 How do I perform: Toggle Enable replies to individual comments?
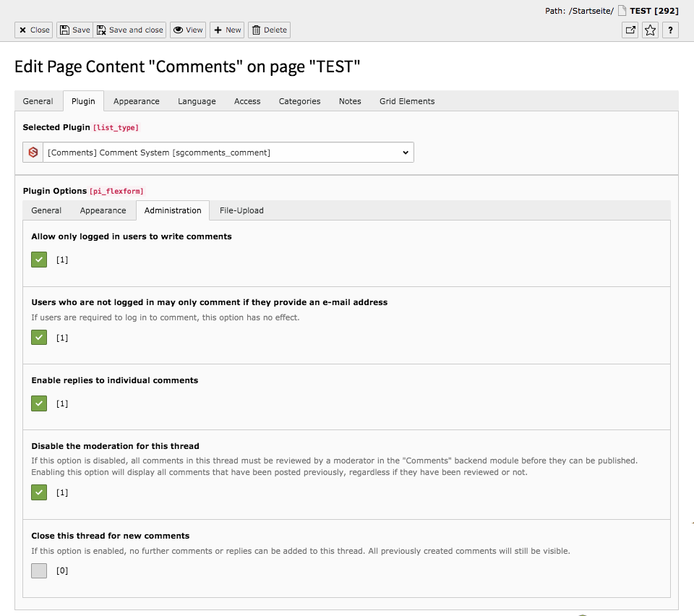click(39, 403)
